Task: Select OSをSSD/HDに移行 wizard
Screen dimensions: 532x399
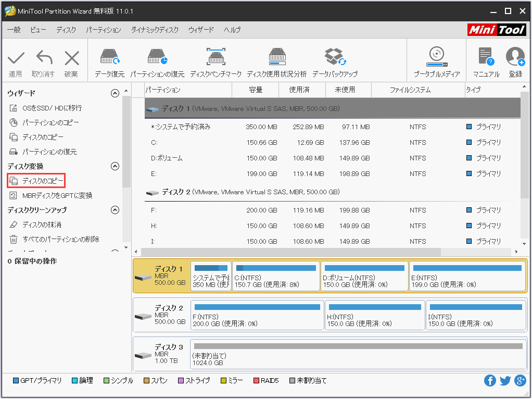Action: [x=45, y=108]
